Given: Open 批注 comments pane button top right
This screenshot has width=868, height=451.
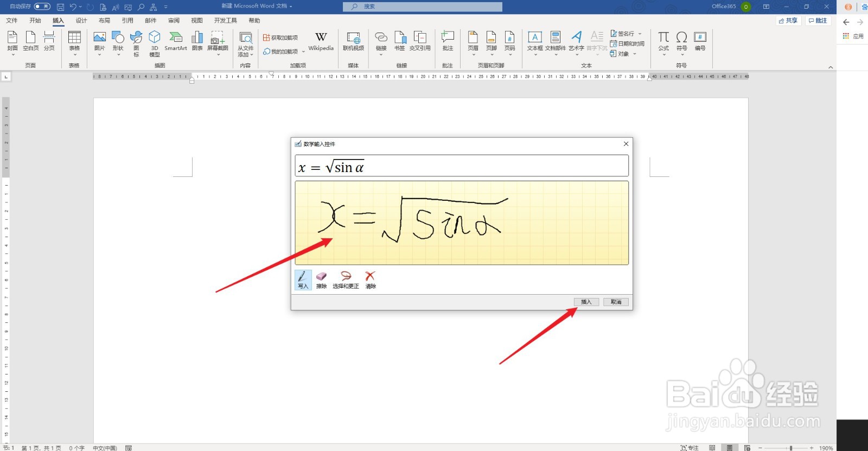Looking at the screenshot, I should [x=818, y=21].
